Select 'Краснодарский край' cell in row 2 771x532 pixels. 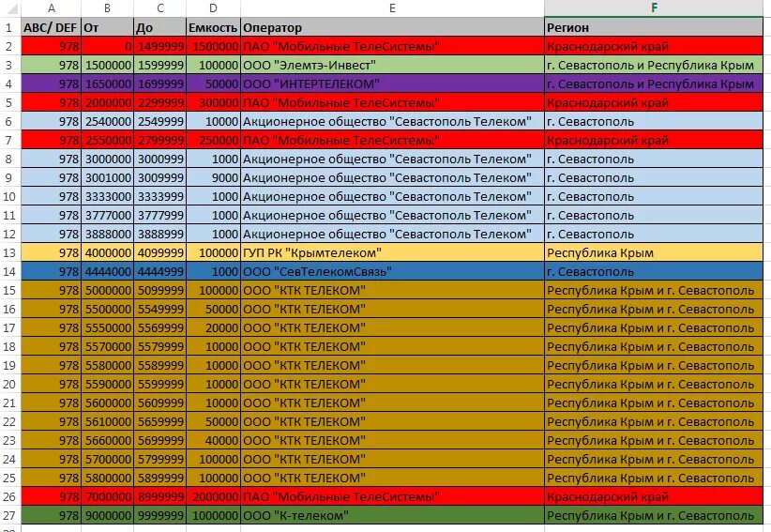pyautogui.click(x=654, y=46)
